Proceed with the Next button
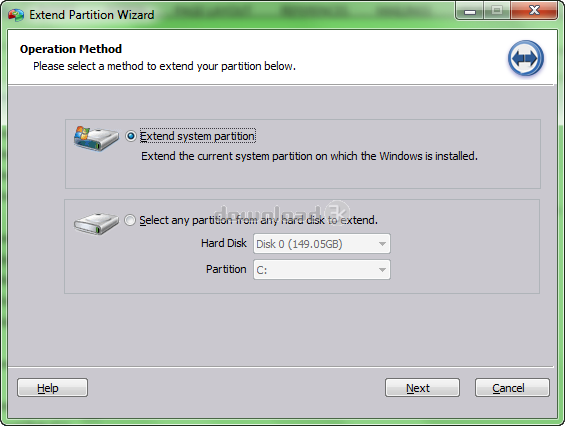The height and width of the screenshot is (426, 565). [422, 387]
